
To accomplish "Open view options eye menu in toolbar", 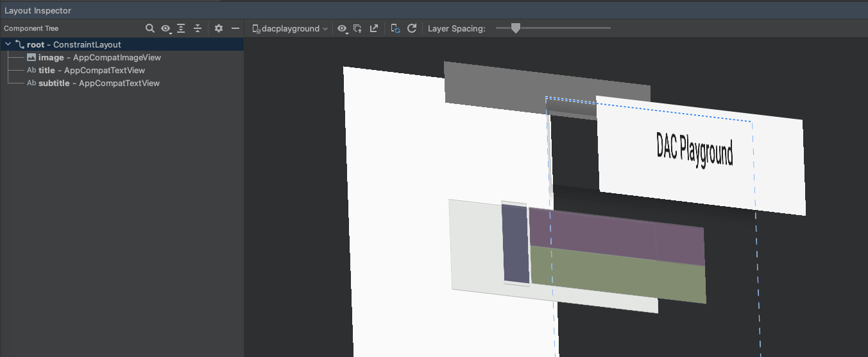I will coord(343,28).
